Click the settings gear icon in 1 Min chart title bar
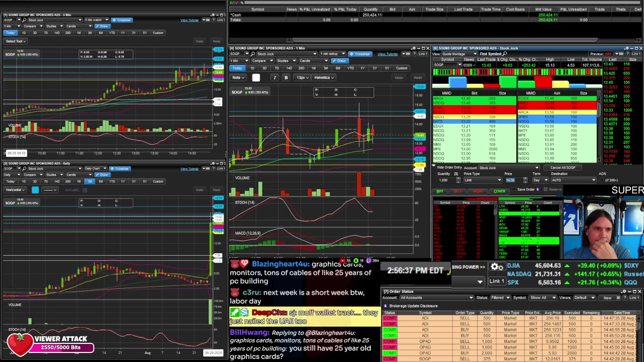 click(414, 48)
